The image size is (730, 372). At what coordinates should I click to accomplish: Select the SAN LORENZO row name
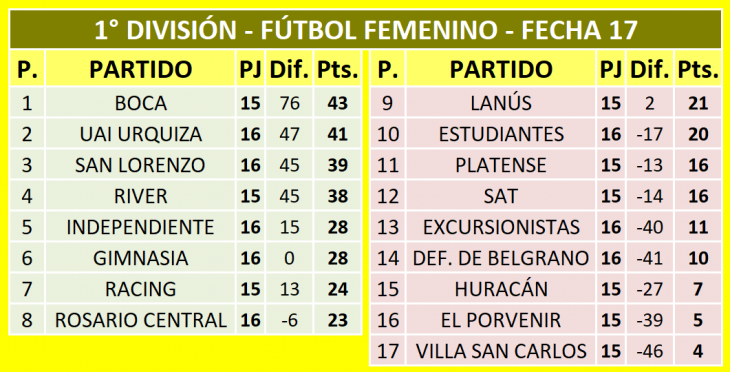coord(141,165)
